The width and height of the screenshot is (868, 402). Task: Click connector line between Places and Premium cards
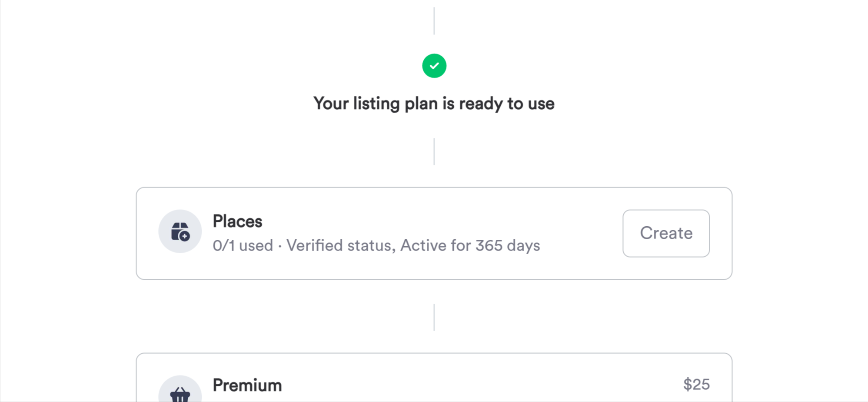(434, 317)
